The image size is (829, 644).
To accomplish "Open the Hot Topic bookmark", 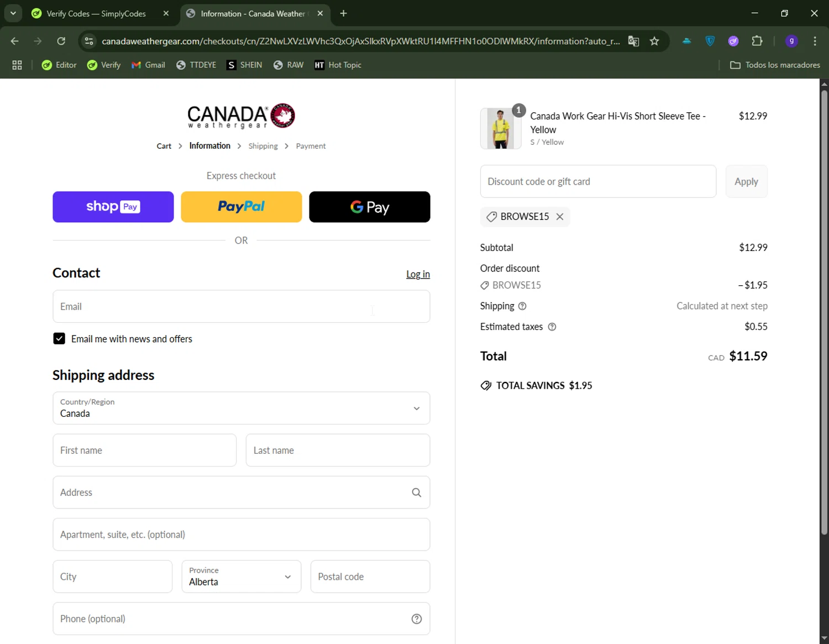I will point(338,65).
